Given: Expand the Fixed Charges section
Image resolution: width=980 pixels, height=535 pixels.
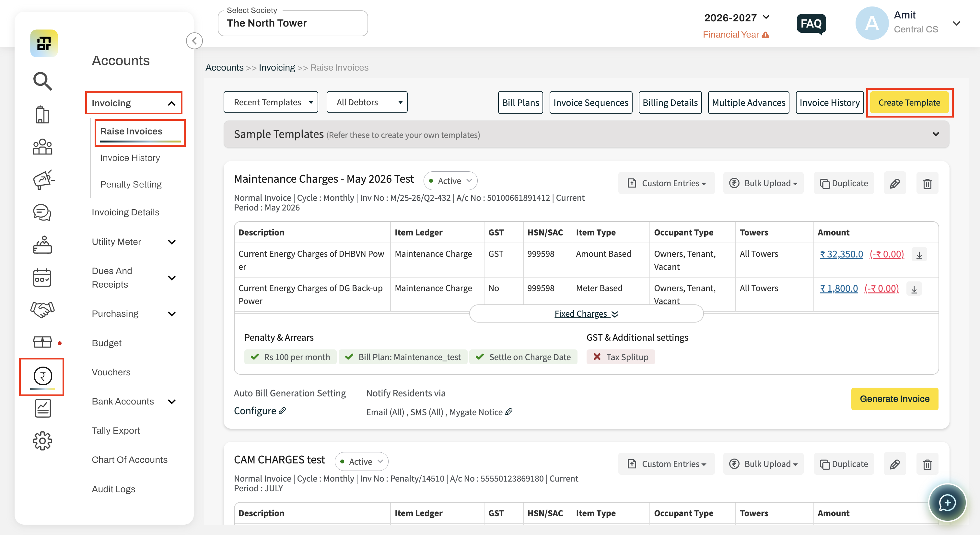Looking at the screenshot, I should pyautogui.click(x=586, y=314).
